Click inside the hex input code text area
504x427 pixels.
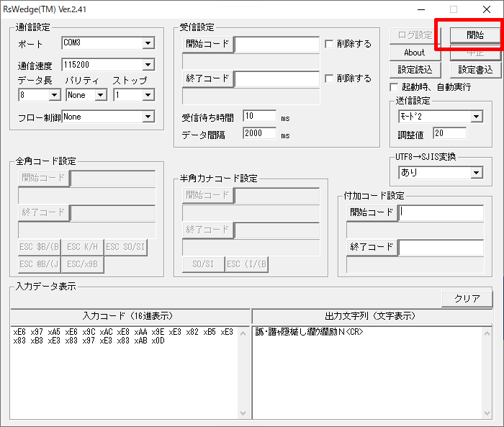point(125,373)
